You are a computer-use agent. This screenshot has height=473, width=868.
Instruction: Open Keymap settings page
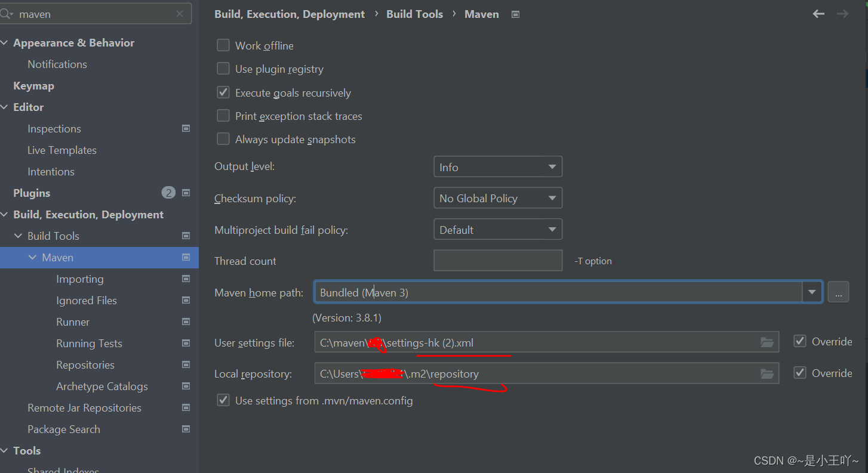point(33,85)
